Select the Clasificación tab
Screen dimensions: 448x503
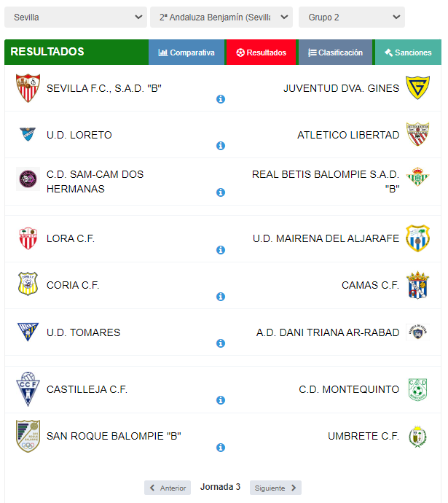pos(335,52)
